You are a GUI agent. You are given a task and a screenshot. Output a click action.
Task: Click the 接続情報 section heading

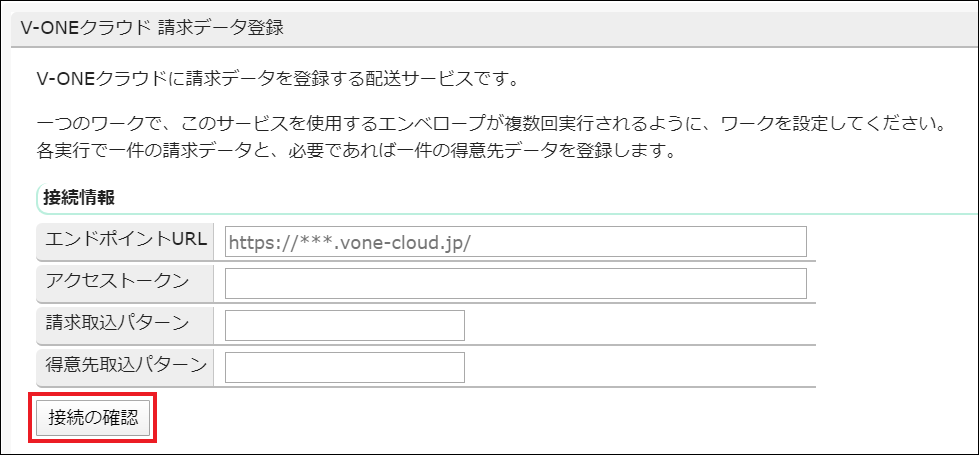point(79,197)
